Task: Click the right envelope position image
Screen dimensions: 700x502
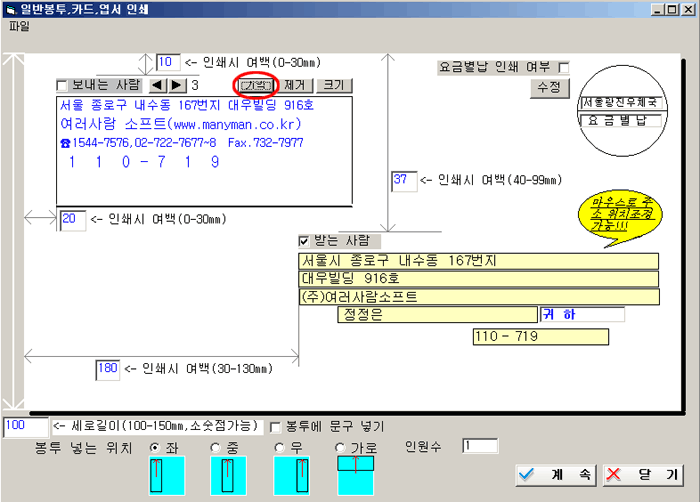Action: (293, 476)
